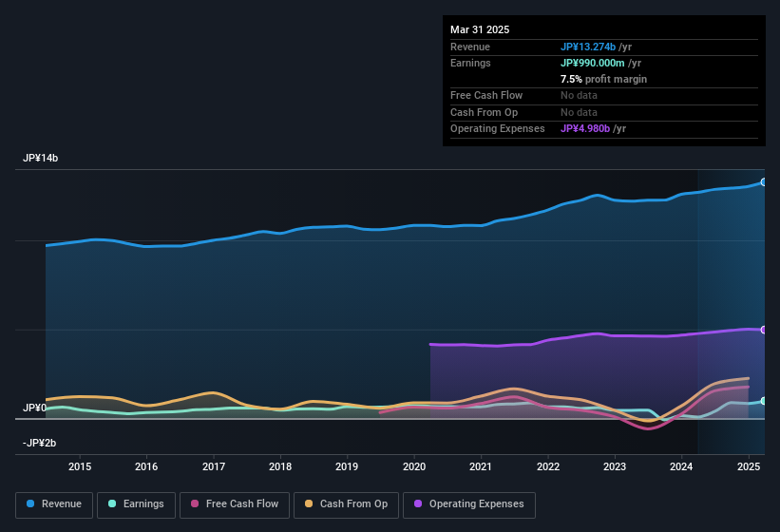Click the JP¥990.000m earnings value

593,63
